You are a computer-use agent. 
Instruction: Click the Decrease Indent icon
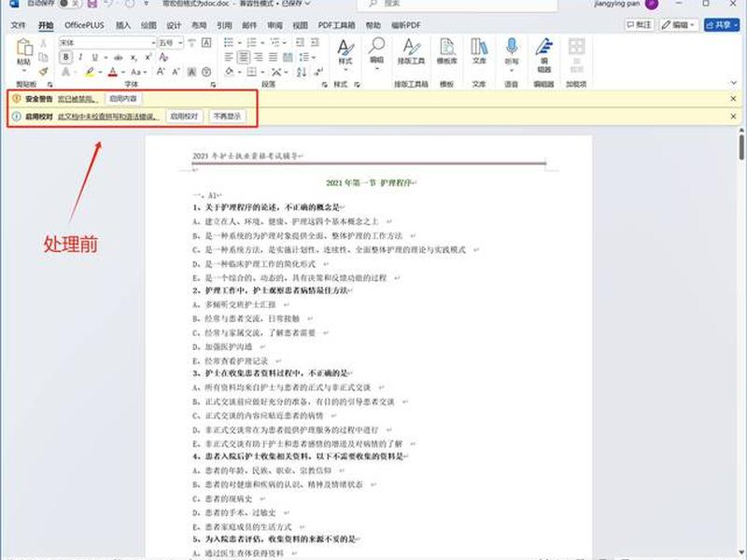[300, 42]
